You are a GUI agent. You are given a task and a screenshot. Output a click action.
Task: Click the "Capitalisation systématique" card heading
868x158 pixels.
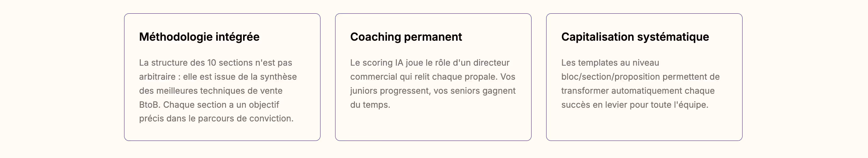(x=635, y=37)
